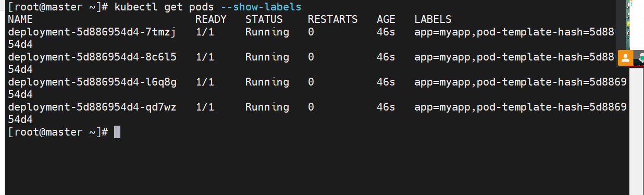Click the READY column header

tap(211, 19)
